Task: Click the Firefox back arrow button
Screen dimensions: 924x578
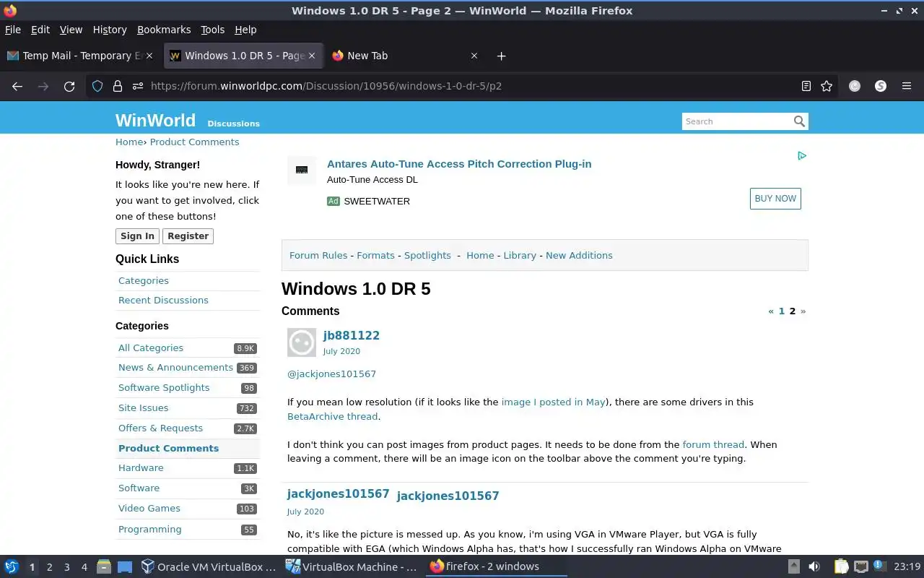Action: coord(17,86)
